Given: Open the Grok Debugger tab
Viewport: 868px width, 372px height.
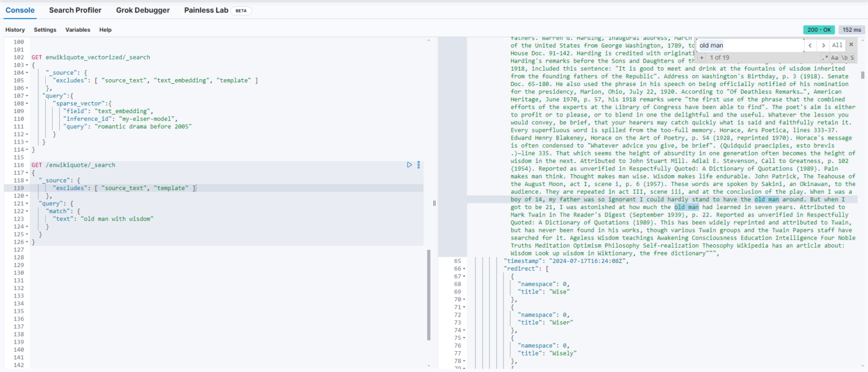Looking at the screenshot, I should click(143, 10).
